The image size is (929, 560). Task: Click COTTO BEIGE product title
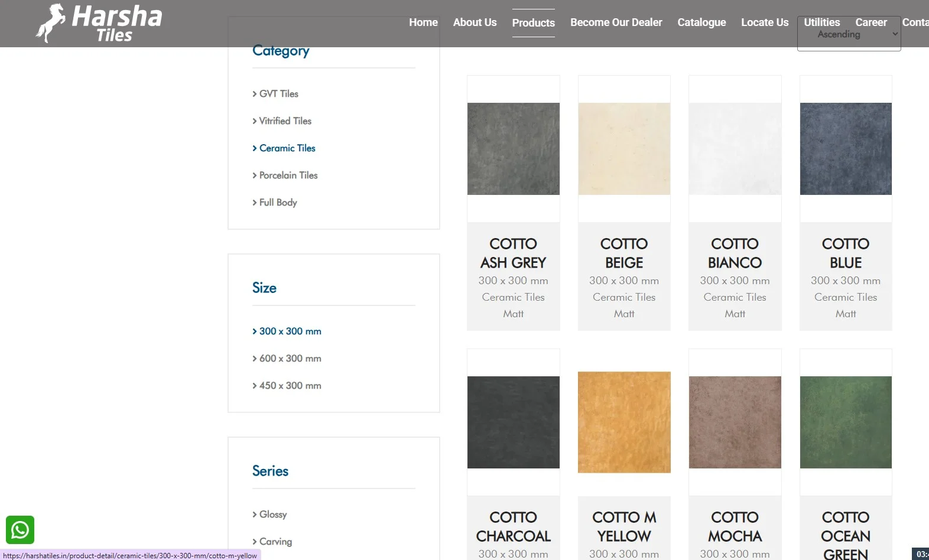coord(624,253)
